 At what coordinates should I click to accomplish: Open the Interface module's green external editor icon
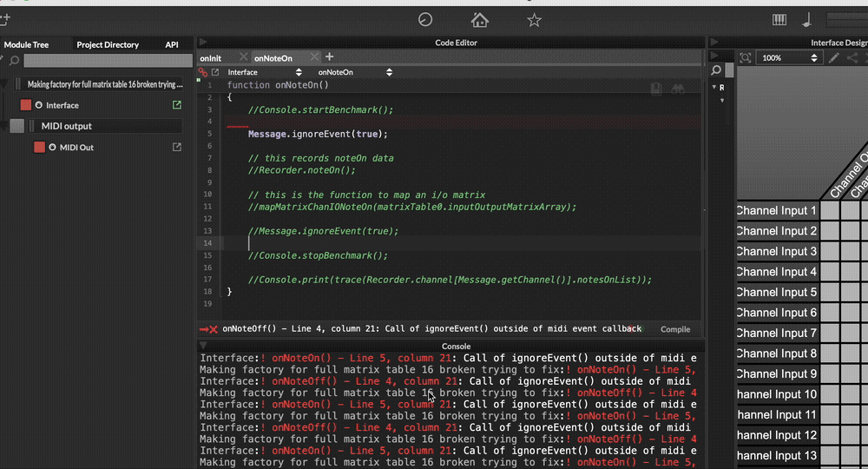point(177,104)
